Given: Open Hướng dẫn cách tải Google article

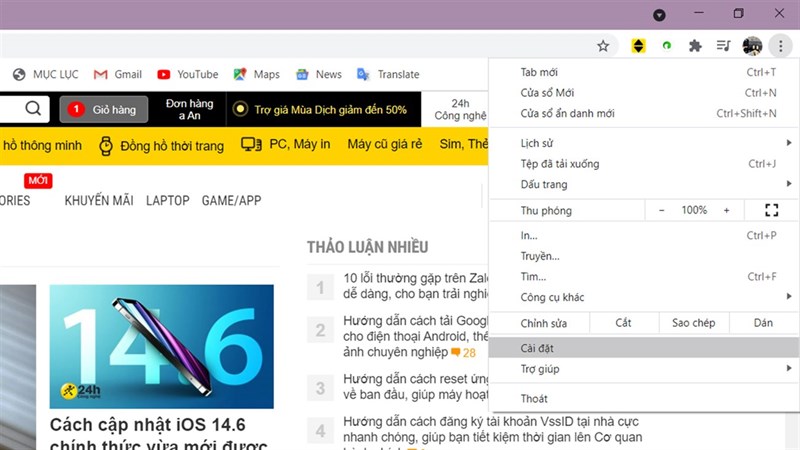Looking at the screenshot, I should click(415, 336).
